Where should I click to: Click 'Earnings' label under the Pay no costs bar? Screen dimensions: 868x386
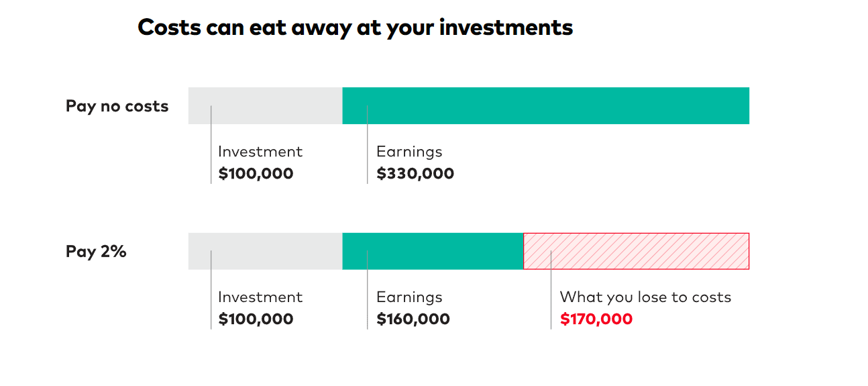tap(409, 152)
